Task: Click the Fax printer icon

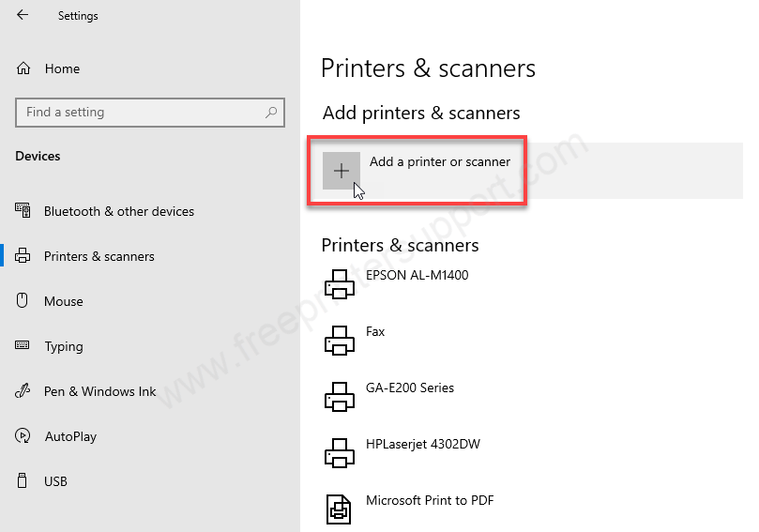Action: pyautogui.click(x=340, y=340)
